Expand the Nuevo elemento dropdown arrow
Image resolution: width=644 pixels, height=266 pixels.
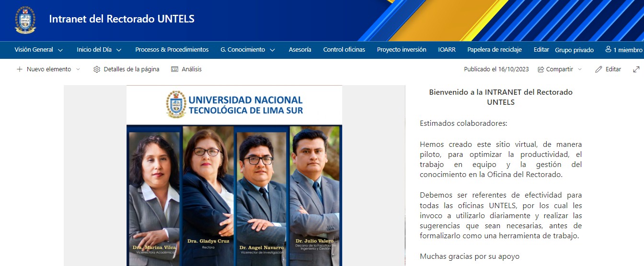tap(78, 69)
